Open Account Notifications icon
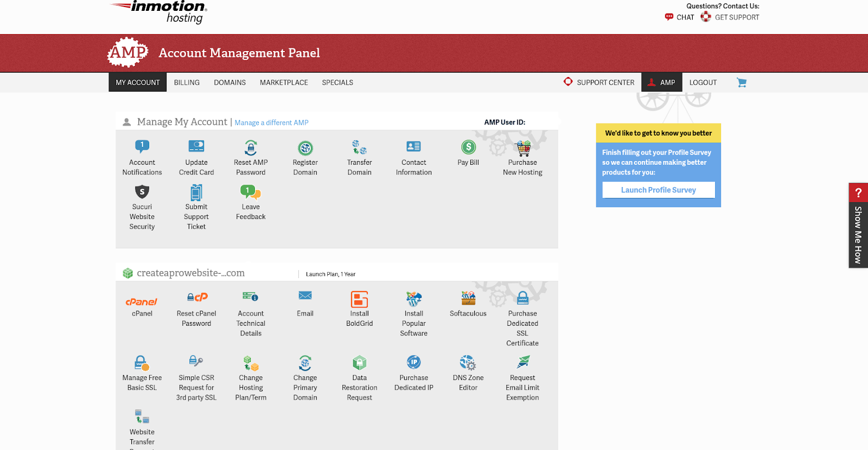 142,146
